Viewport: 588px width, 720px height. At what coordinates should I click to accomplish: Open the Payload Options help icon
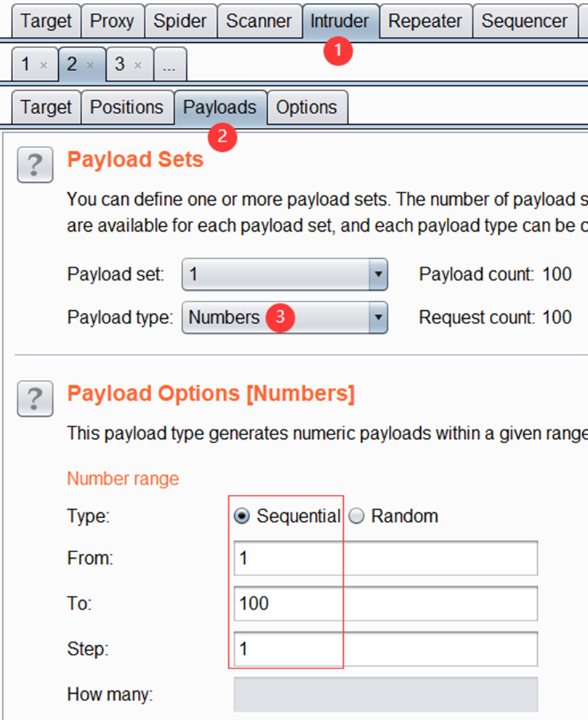[35, 399]
